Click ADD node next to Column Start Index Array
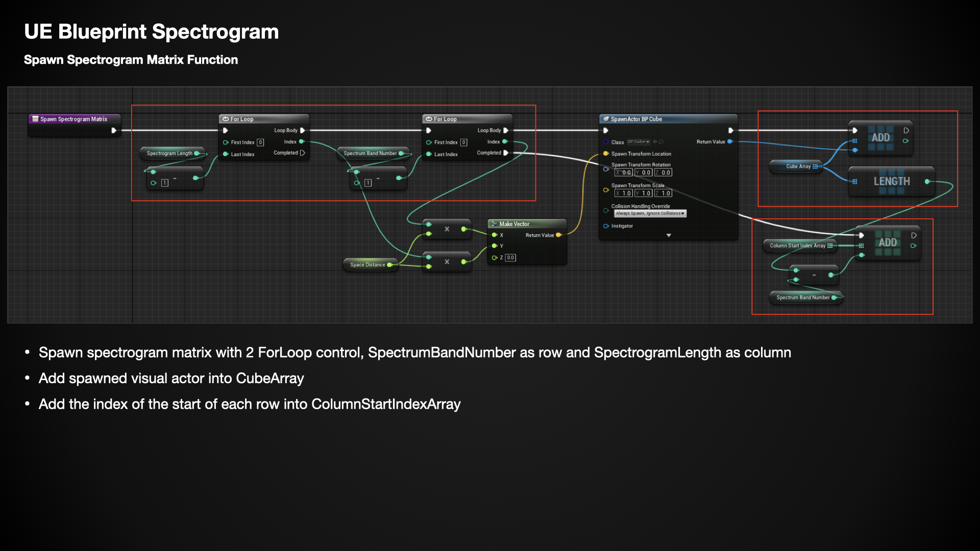Screen dimensions: 980x551 tap(888, 243)
